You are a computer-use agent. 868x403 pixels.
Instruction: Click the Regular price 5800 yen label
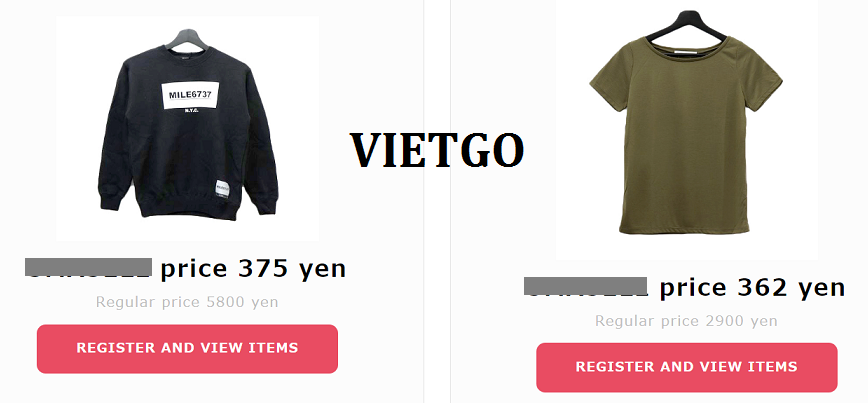pos(187,302)
